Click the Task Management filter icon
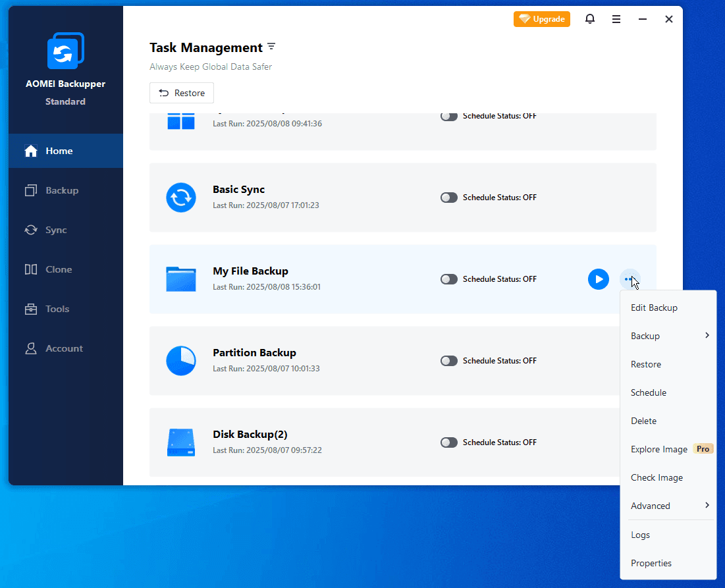 (271, 47)
